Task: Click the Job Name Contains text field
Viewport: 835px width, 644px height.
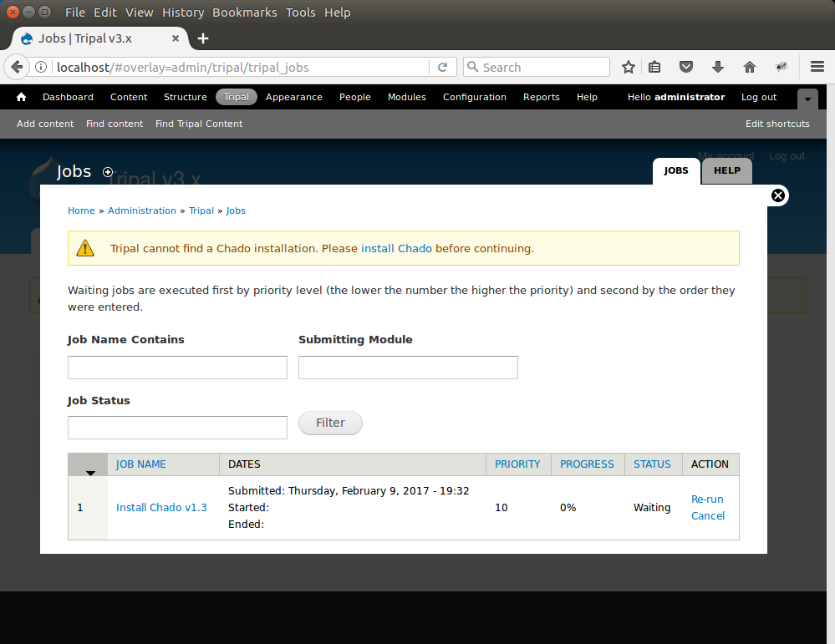Action: point(177,368)
